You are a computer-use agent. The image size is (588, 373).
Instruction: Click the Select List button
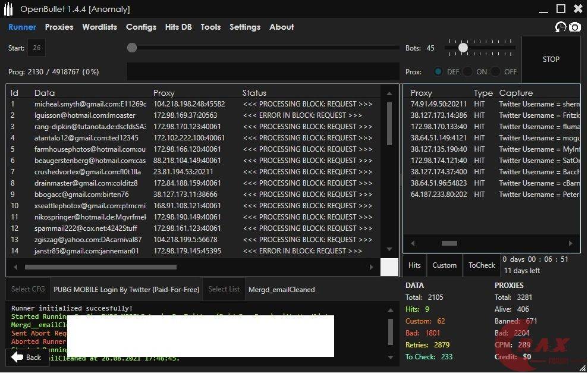pyautogui.click(x=224, y=289)
